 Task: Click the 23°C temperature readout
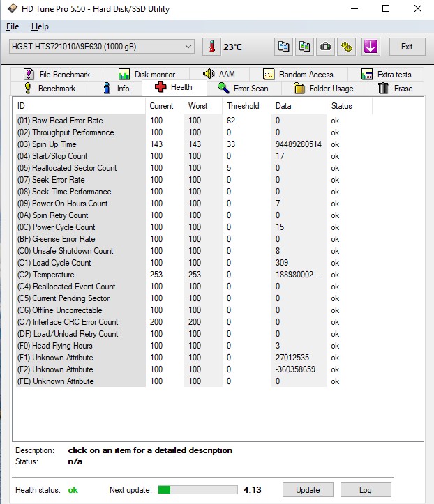click(x=232, y=47)
